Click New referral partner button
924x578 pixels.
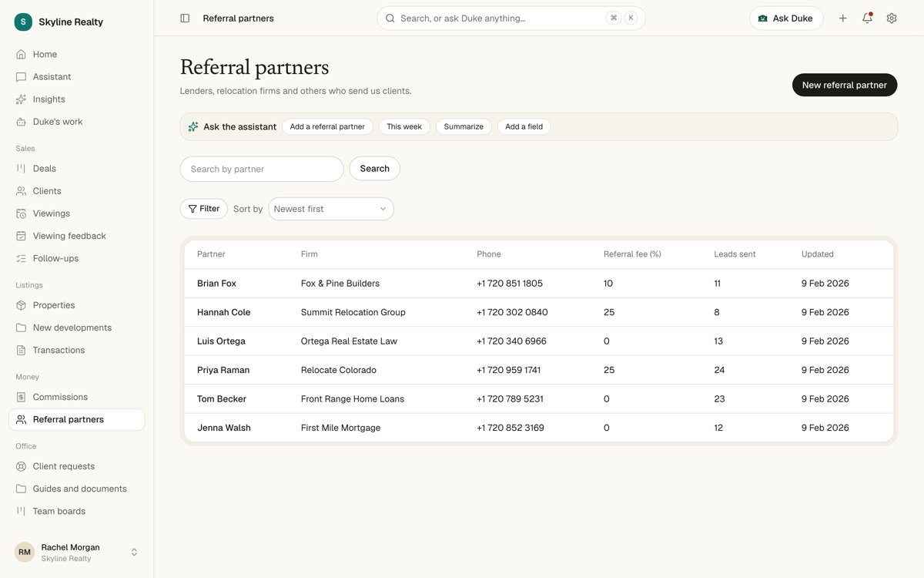coord(845,85)
